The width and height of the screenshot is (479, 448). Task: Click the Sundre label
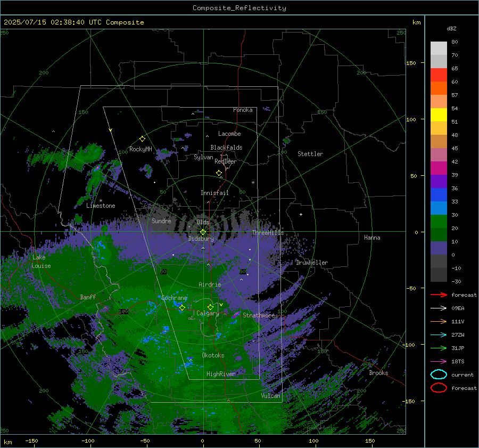tap(161, 221)
